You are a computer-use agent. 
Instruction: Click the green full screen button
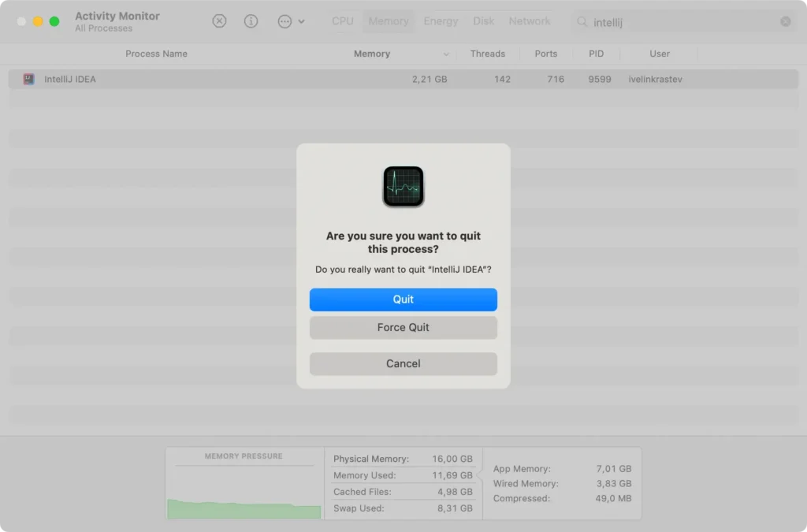point(54,21)
